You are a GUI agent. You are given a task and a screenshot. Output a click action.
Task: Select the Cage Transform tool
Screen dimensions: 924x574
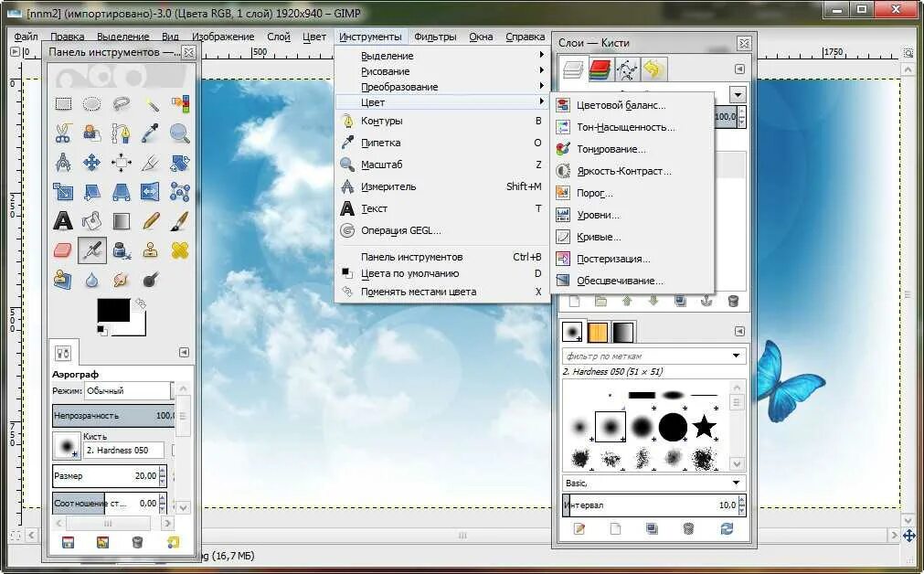coord(180,192)
